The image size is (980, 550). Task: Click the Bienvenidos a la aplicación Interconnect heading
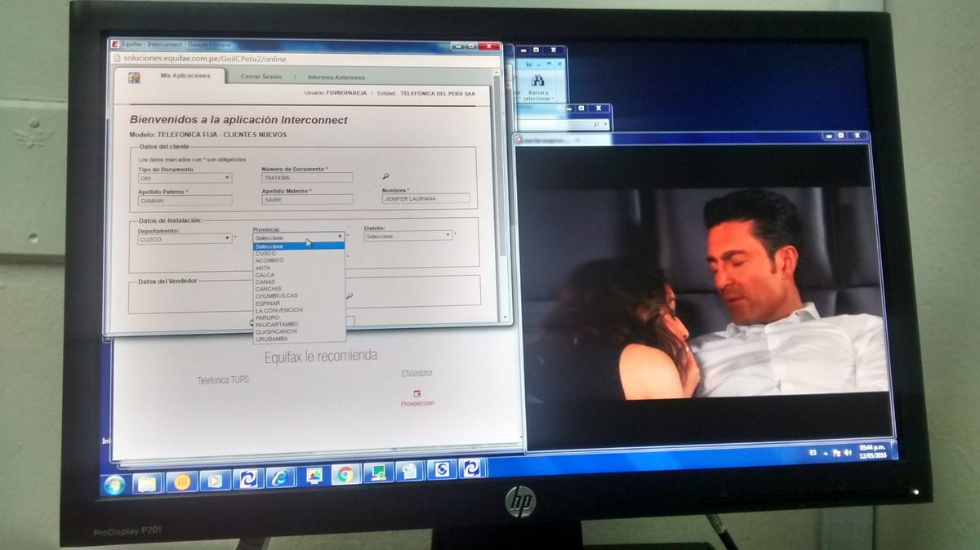(x=238, y=120)
